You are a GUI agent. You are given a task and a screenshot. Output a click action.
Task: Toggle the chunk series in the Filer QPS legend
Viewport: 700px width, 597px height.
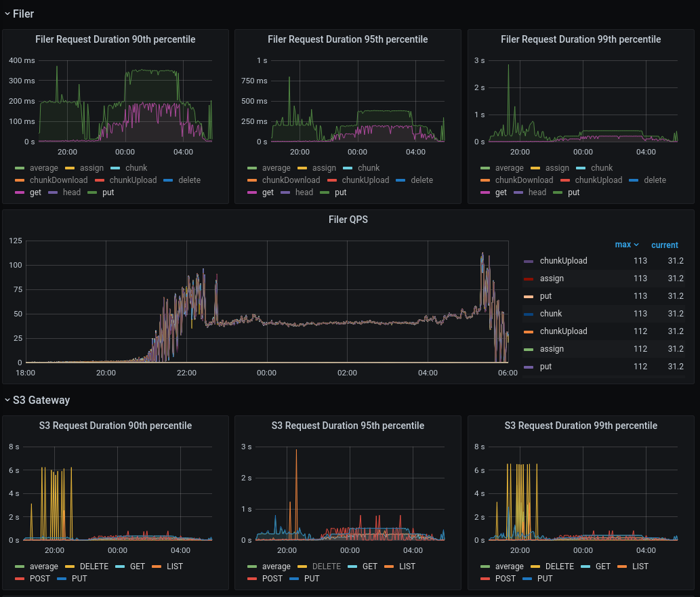(550, 313)
